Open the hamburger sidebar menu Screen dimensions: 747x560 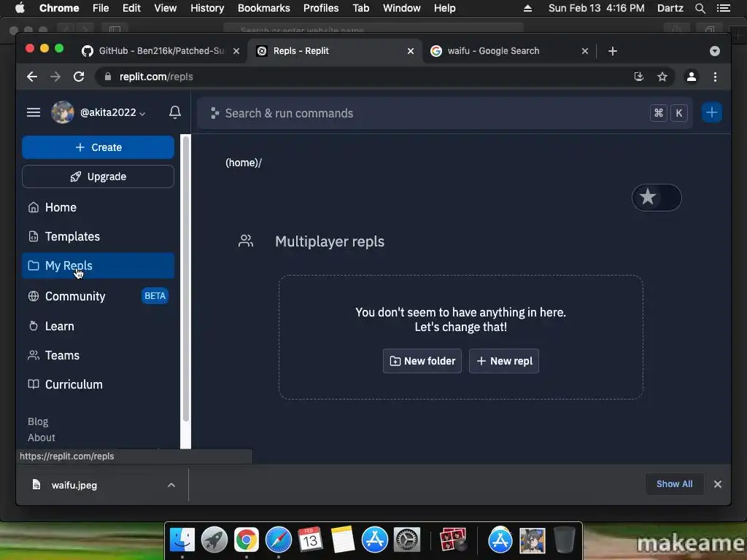tap(34, 112)
